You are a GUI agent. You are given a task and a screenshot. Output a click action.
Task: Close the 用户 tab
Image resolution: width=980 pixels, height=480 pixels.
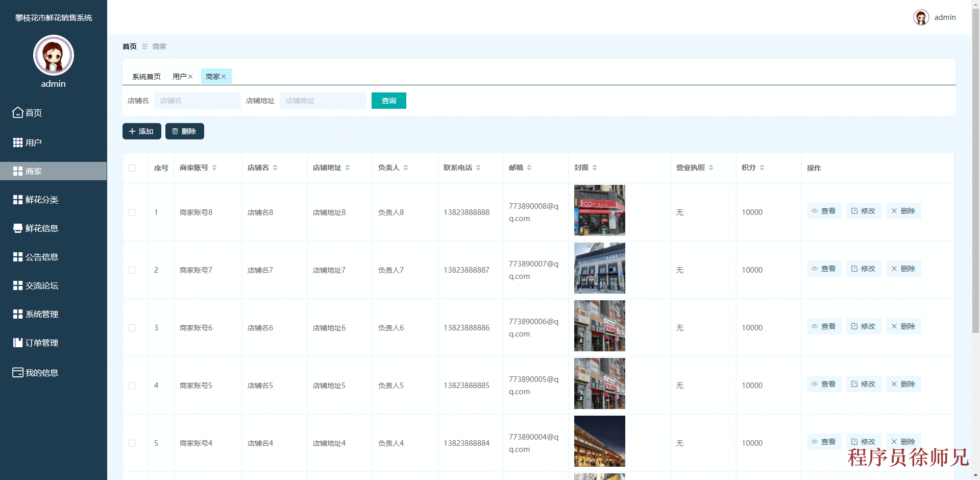click(x=190, y=76)
